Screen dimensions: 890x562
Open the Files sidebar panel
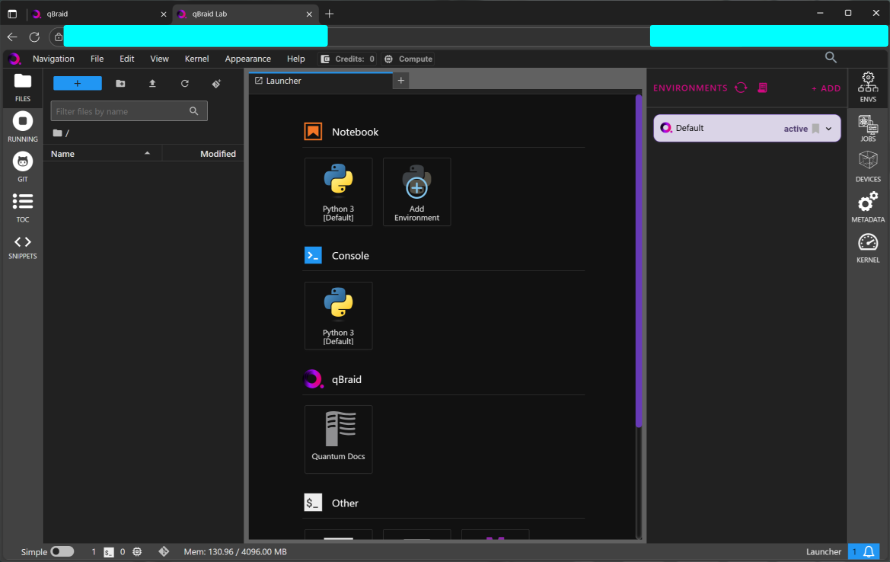(x=22, y=87)
